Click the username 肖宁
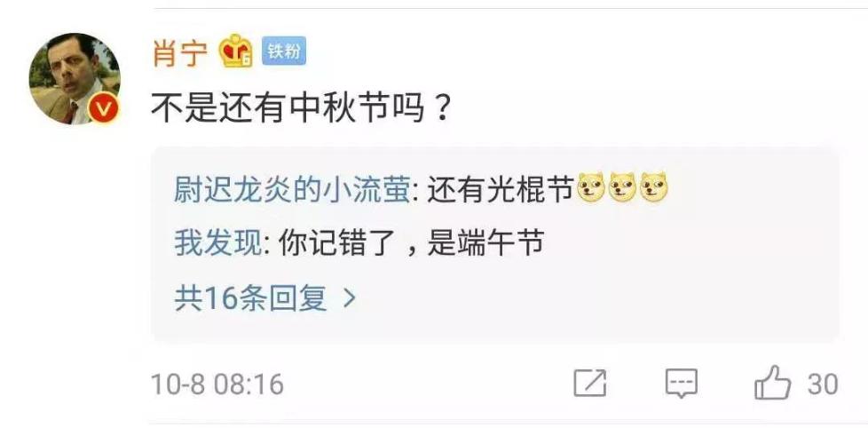 tap(179, 53)
